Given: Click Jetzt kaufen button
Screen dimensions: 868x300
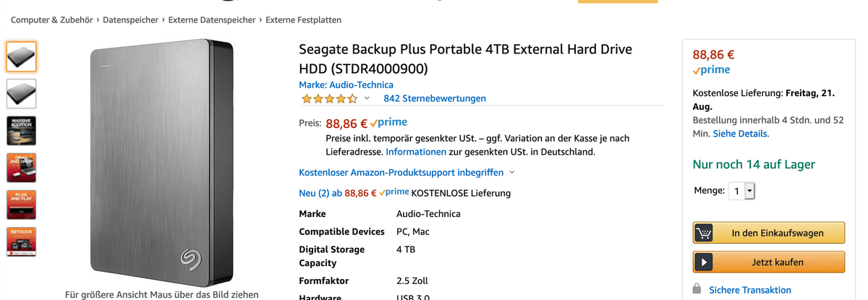Looking at the screenshot, I should (x=768, y=262).
